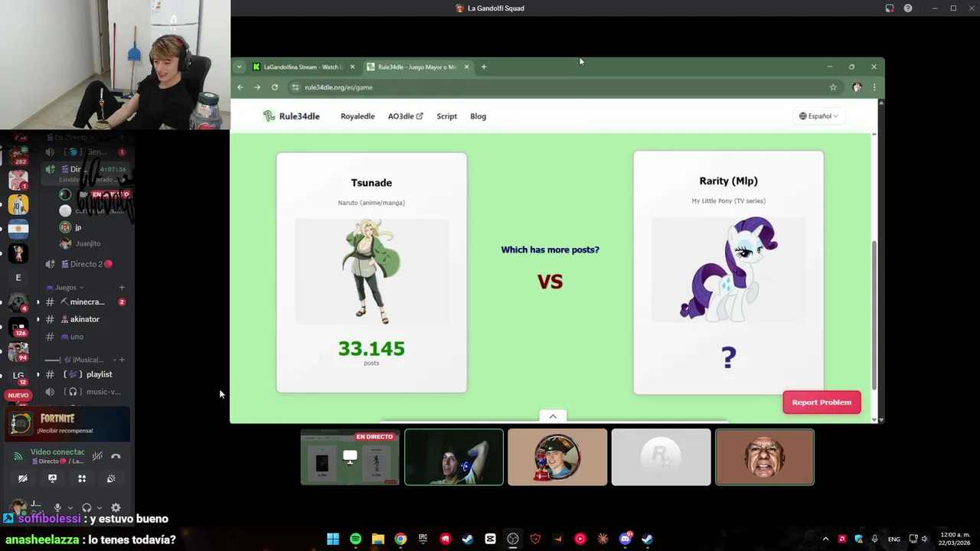Toggle Discord headphone deafen

[87, 507]
